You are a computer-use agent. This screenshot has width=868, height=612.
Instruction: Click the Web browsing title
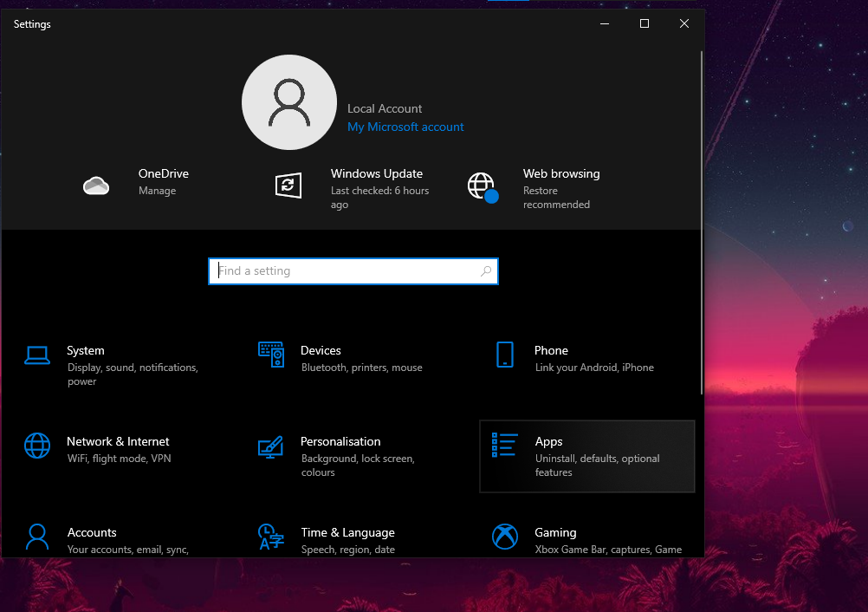pyautogui.click(x=561, y=174)
